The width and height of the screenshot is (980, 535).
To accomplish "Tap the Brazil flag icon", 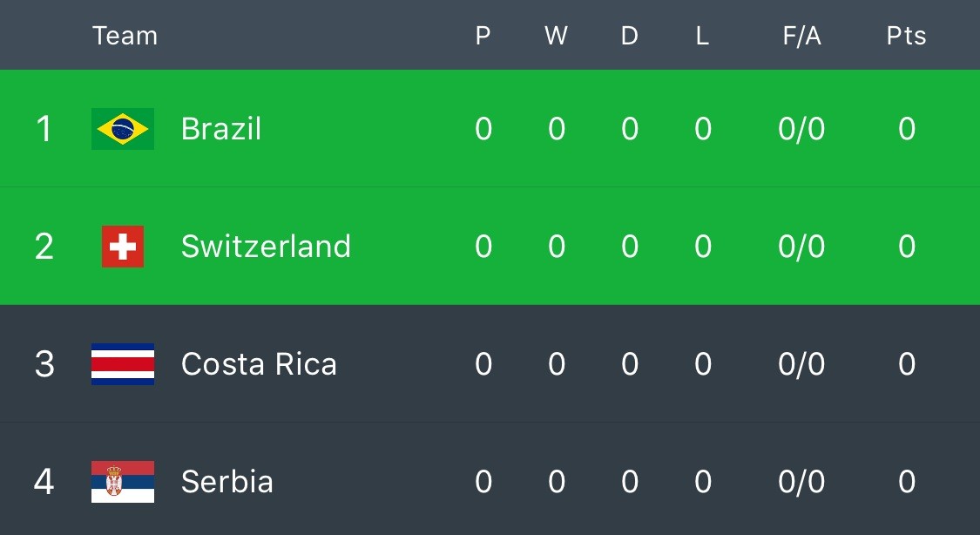I will pyautogui.click(x=123, y=129).
